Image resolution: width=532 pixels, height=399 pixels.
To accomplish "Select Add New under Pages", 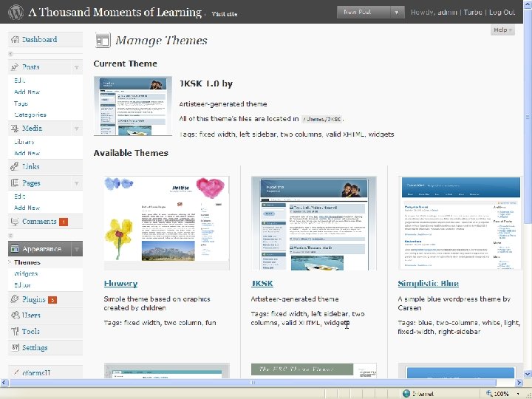I will pyautogui.click(x=27, y=208).
